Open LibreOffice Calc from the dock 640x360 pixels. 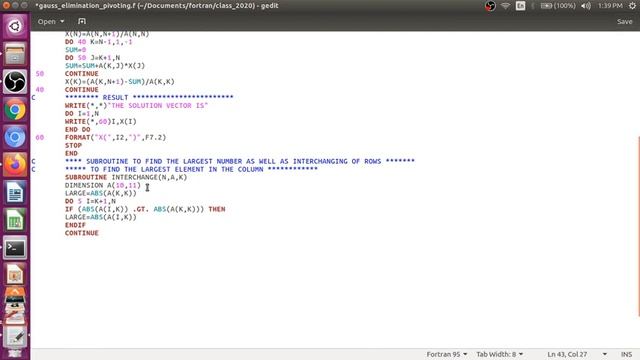15,220
